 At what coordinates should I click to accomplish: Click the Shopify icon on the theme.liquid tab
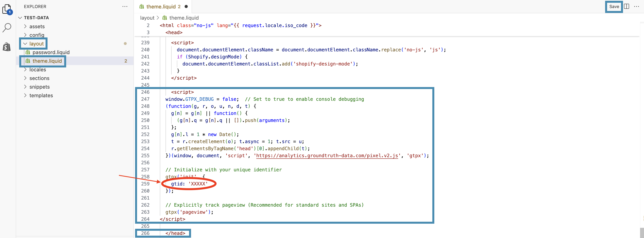pos(142,7)
